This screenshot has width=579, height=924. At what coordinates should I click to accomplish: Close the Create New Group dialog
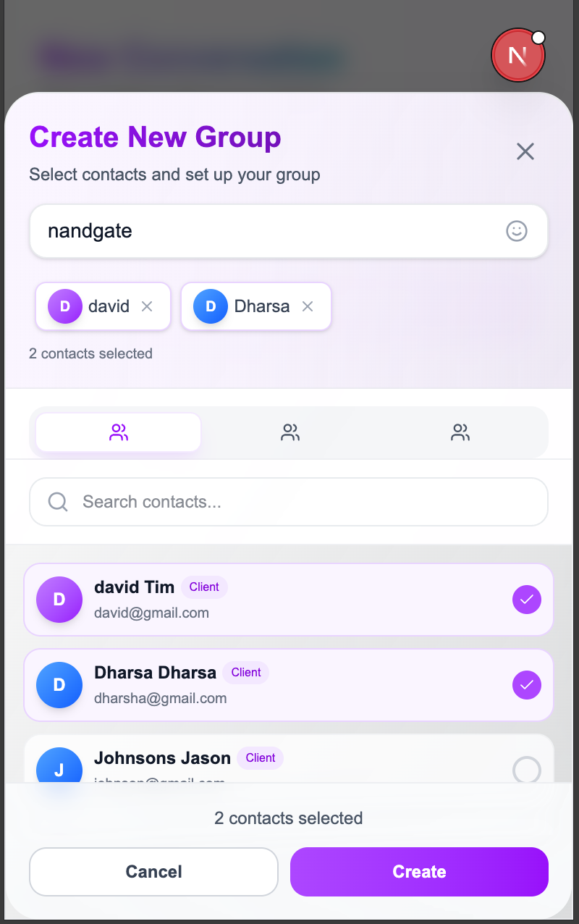(525, 151)
